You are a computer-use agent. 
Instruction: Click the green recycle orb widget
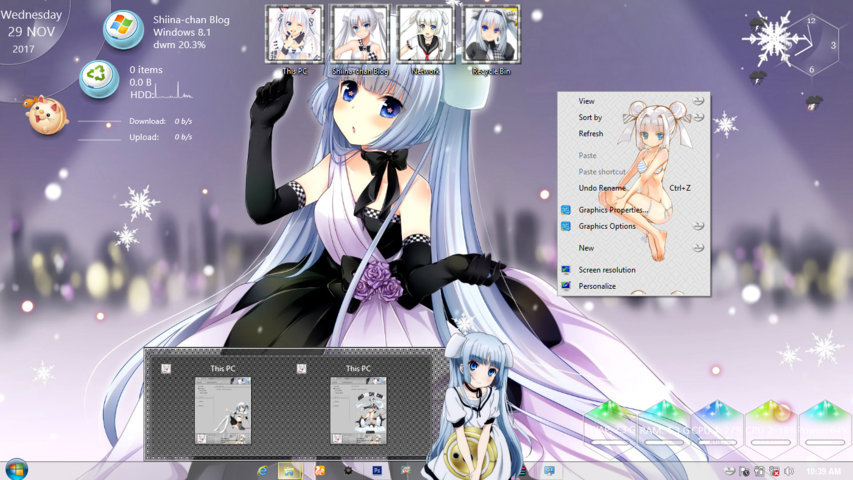99,79
